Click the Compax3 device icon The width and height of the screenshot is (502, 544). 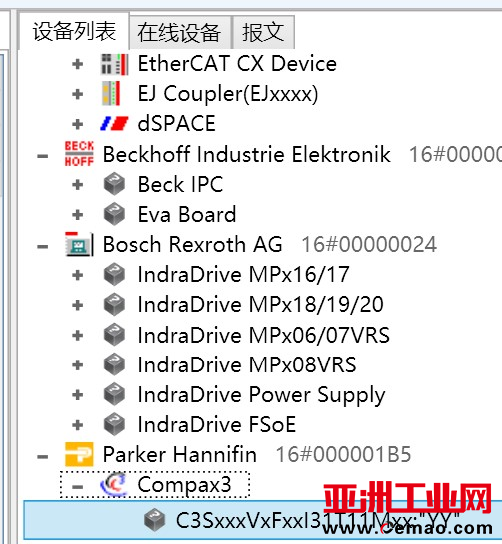(x=114, y=484)
